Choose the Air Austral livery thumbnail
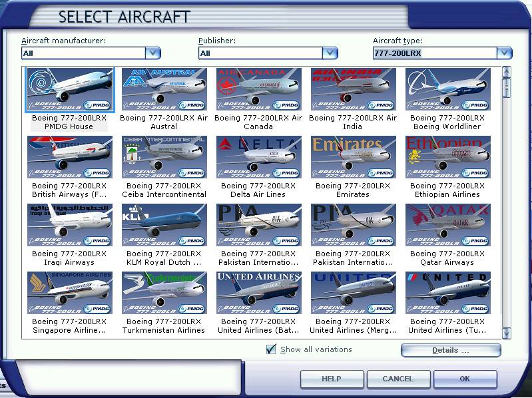 [164, 89]
